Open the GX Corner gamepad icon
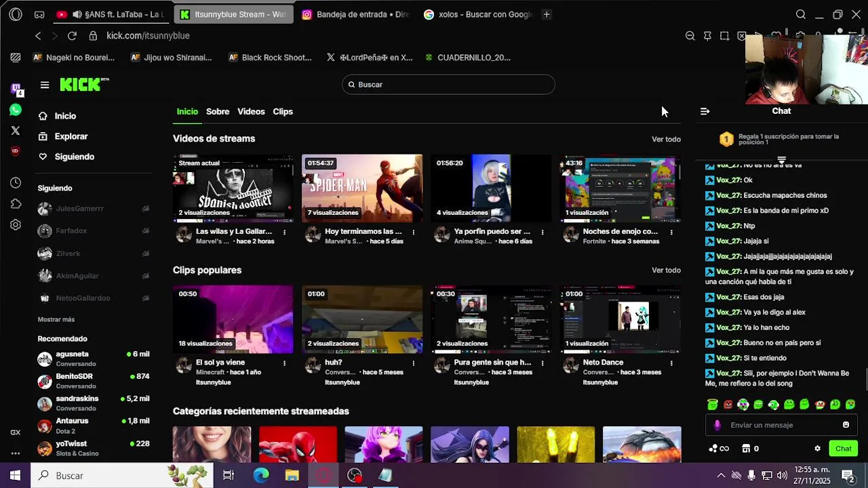The height and width of the screenshot is (488, 868). (39, 14)
